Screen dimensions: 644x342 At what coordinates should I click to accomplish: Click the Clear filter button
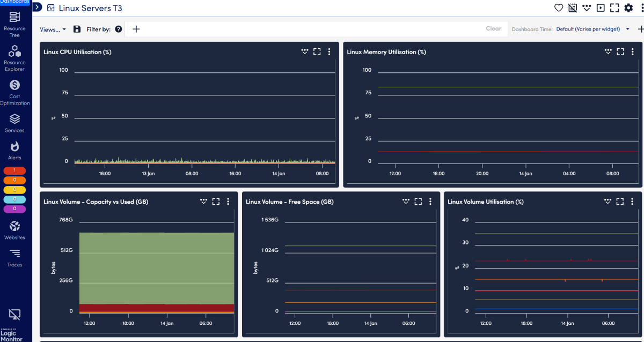pyautogui.click(x=493, y=29)
